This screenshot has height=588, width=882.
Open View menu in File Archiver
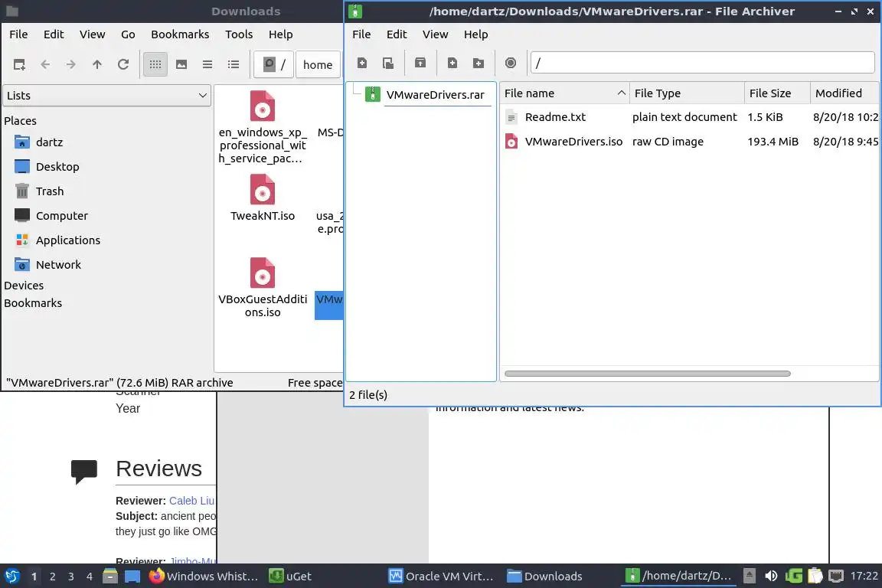click(x=436, y=34)
